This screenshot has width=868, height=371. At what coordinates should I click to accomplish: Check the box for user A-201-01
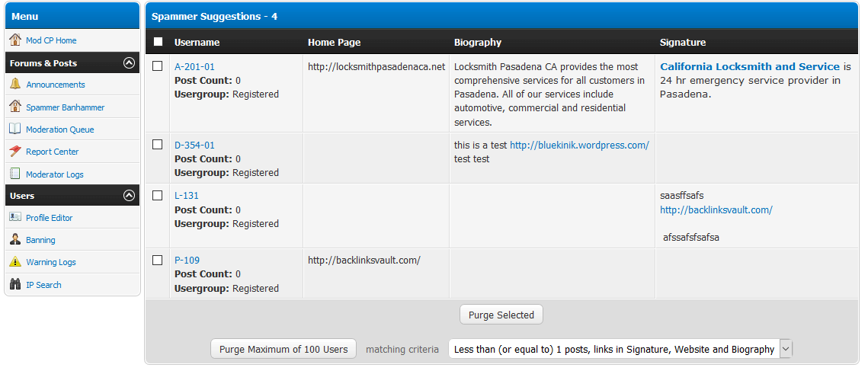point(158,66)
